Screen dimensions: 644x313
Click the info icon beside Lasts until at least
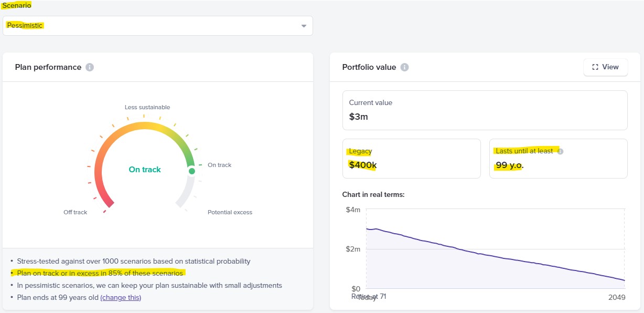click(560, 151)
